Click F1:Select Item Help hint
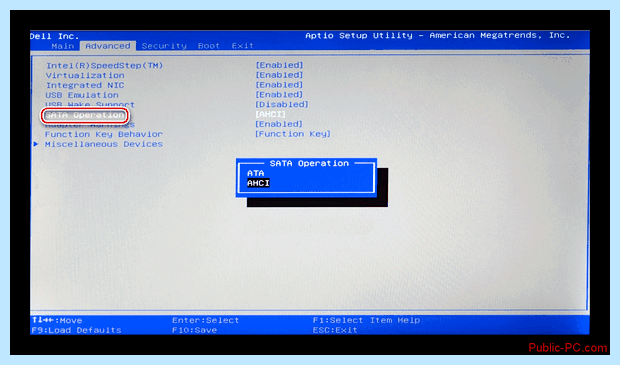Screen dimensions: 620x365 pos(366,320)
